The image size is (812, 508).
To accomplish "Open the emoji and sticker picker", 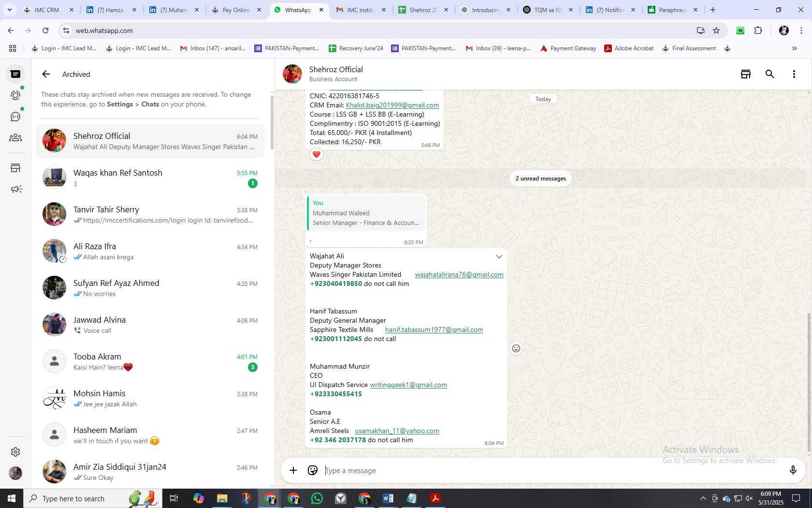I will click(x=313, y=470).
